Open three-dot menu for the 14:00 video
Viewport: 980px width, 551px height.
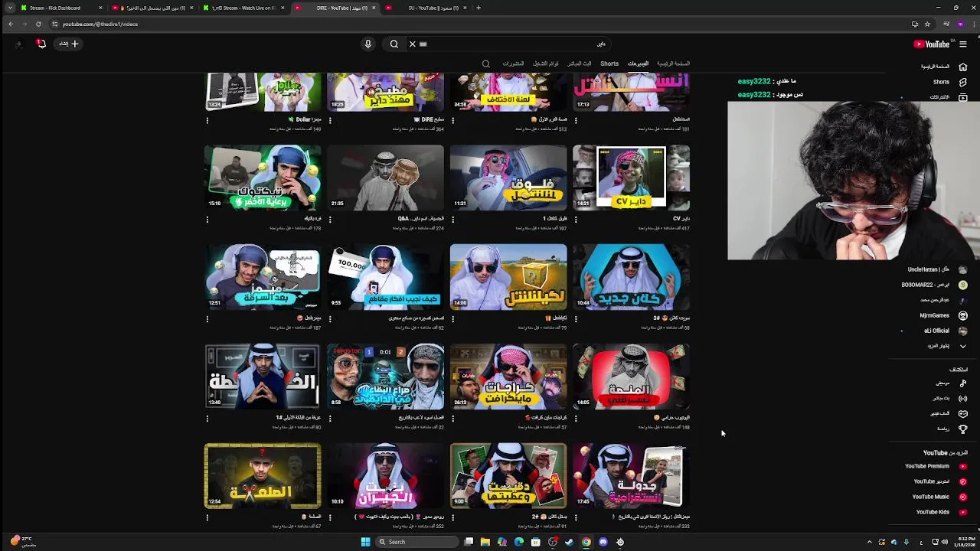coord(453,319)
